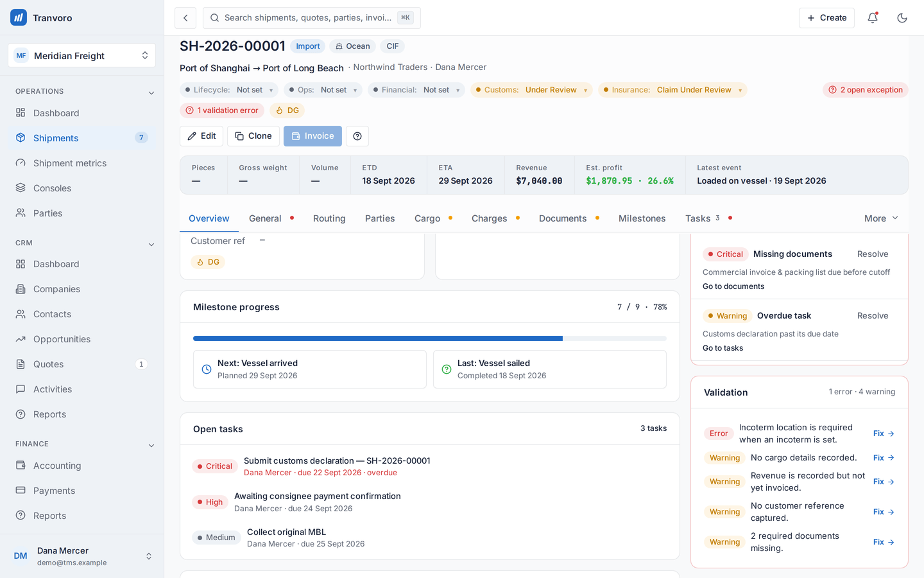The image size is (924, 578).
Task: Click the Tranvoro logo icon
Action: [19, 17]
